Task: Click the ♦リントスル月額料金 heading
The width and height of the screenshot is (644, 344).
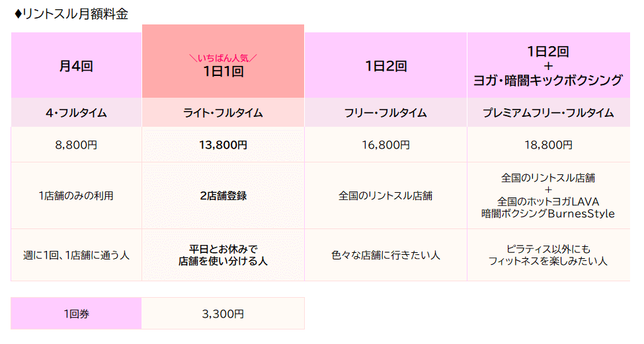Action: tap(71, 15)
